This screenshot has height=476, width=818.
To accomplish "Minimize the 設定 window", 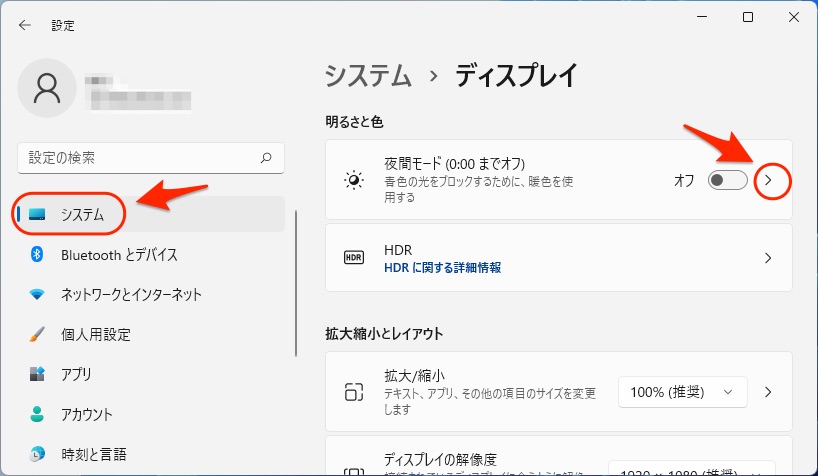I will coord(702,17).
